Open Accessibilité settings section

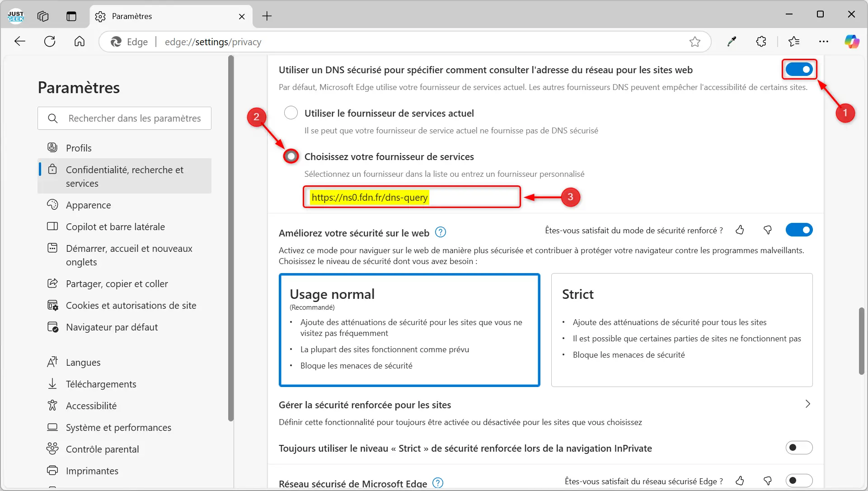tap(124, 406)
